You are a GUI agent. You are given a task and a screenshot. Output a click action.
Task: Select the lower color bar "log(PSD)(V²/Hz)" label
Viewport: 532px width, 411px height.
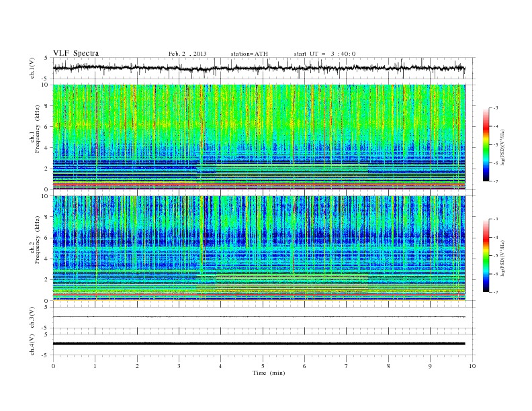(x=502, y=258)
